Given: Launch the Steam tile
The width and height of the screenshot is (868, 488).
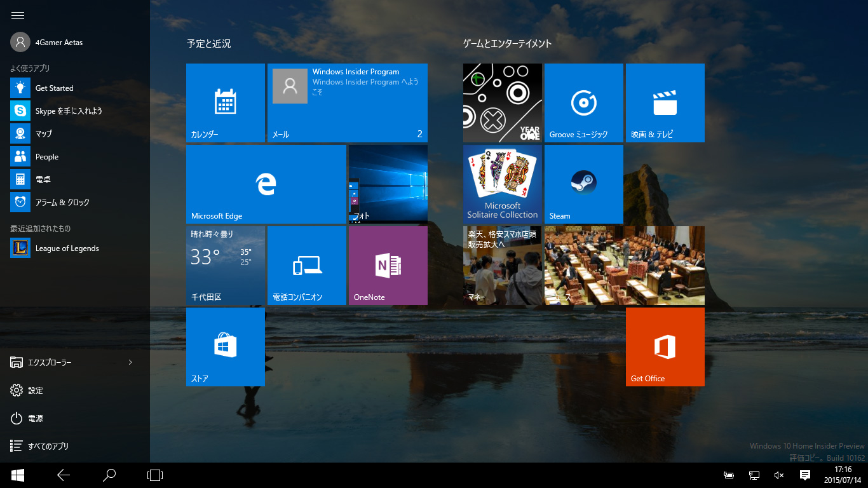Looking at the screenshot, I should click(x=583, y=184).
